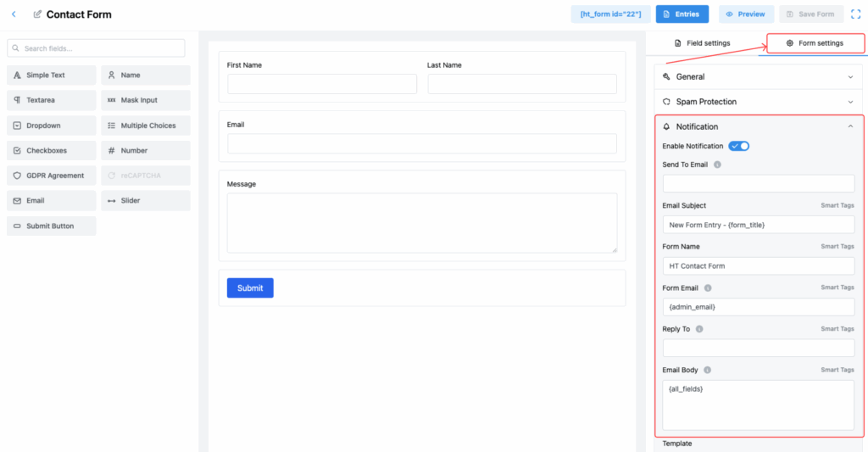The image size is (868, 452).
Task: Click the Email Subject input field
Action: tap(759, 225)
